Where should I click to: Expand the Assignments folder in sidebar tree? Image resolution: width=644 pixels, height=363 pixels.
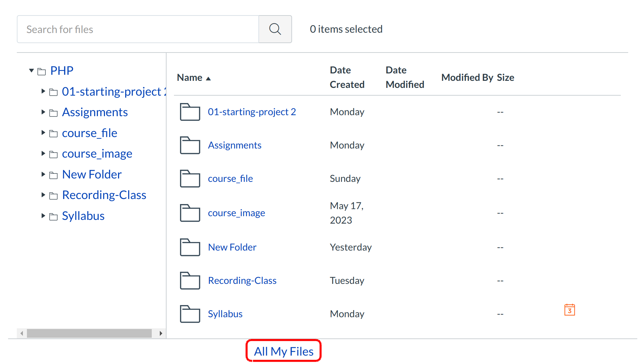click(43, 112)
